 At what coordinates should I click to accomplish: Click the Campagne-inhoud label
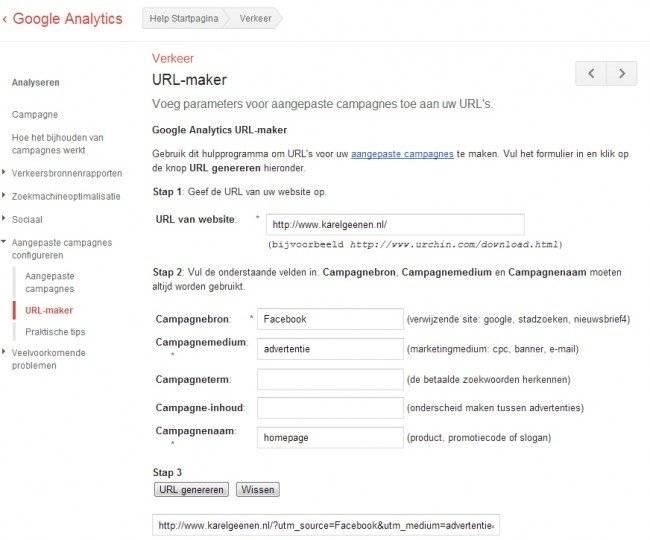(x=201, y=408)
